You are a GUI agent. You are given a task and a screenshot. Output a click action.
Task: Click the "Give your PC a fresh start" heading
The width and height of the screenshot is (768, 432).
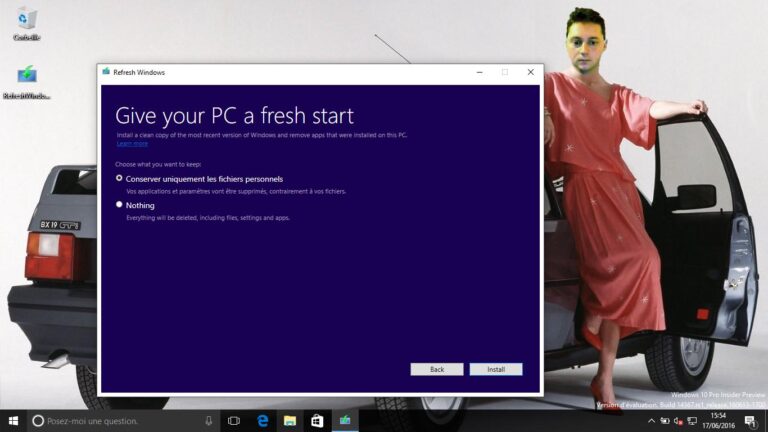[234, 116]
